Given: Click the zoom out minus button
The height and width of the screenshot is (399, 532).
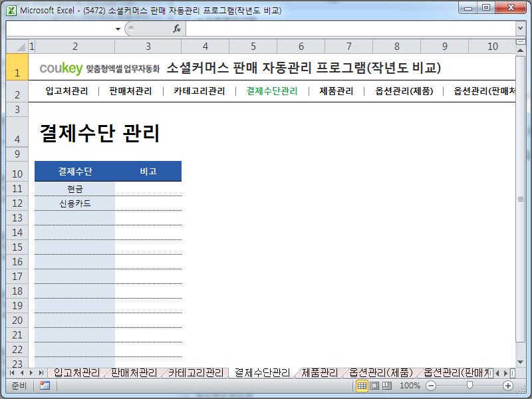Looking at the screenshot, I should click(431, 386).
